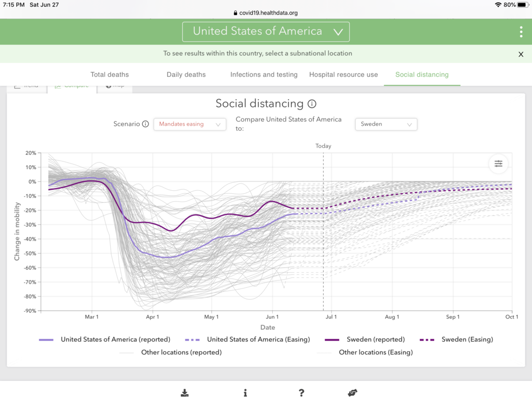This screenshot has height=399, width=532.
Task: Click info icon beside Social distancing title
Action: pyautogui.click(x=312, y=104)
